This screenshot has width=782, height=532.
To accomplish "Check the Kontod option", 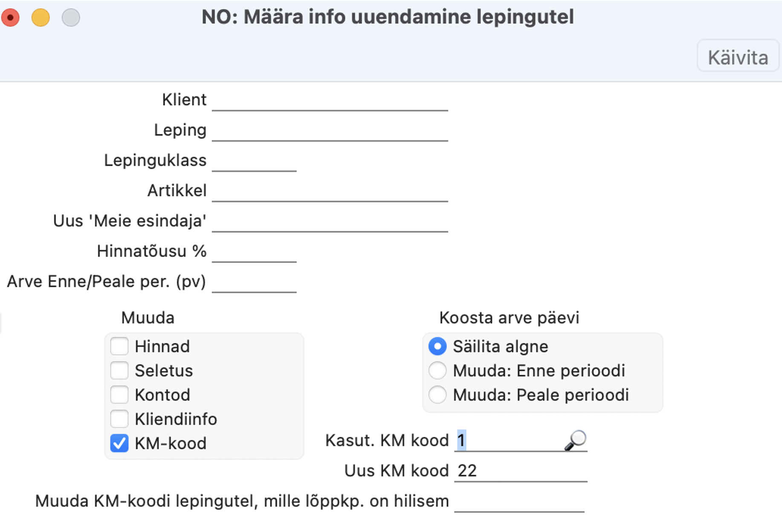I will point(119,395).
